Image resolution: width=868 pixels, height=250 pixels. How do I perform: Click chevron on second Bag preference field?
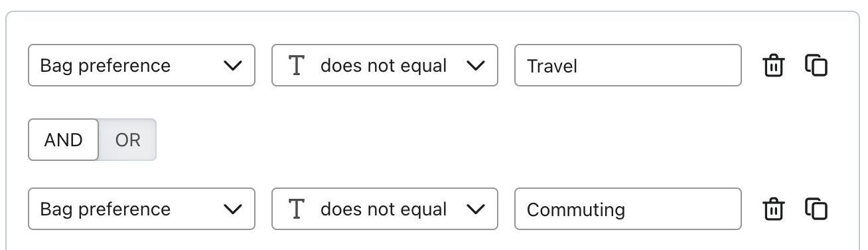232,209
